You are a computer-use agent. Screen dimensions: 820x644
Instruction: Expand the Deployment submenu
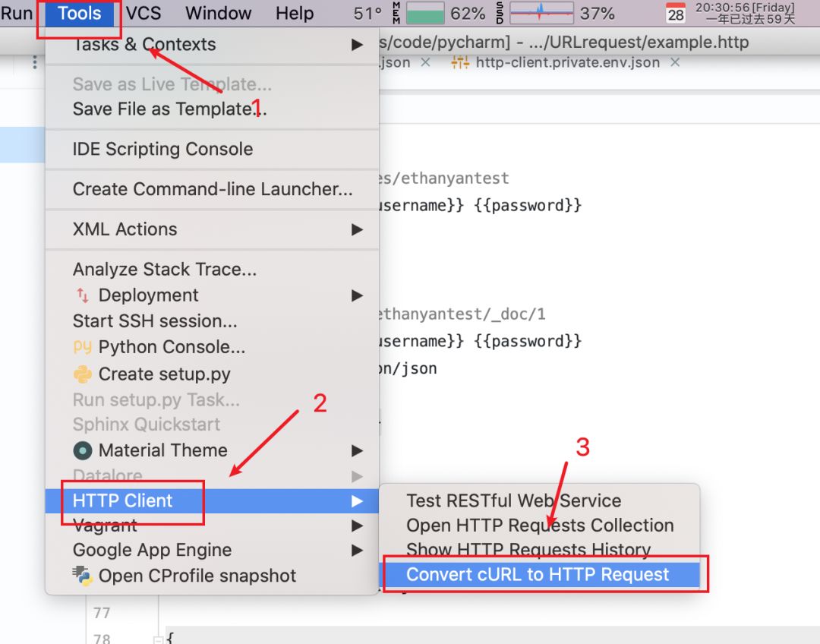pos(212,295)
